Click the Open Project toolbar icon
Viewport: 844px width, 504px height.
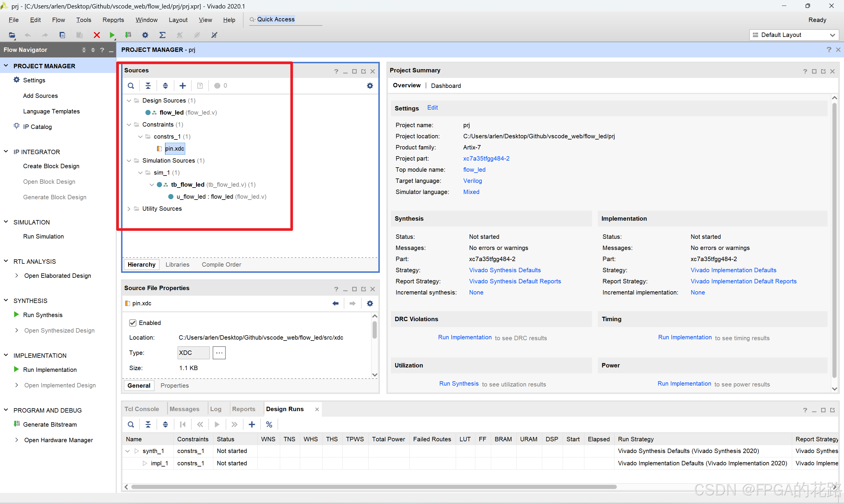coord(12,35)
